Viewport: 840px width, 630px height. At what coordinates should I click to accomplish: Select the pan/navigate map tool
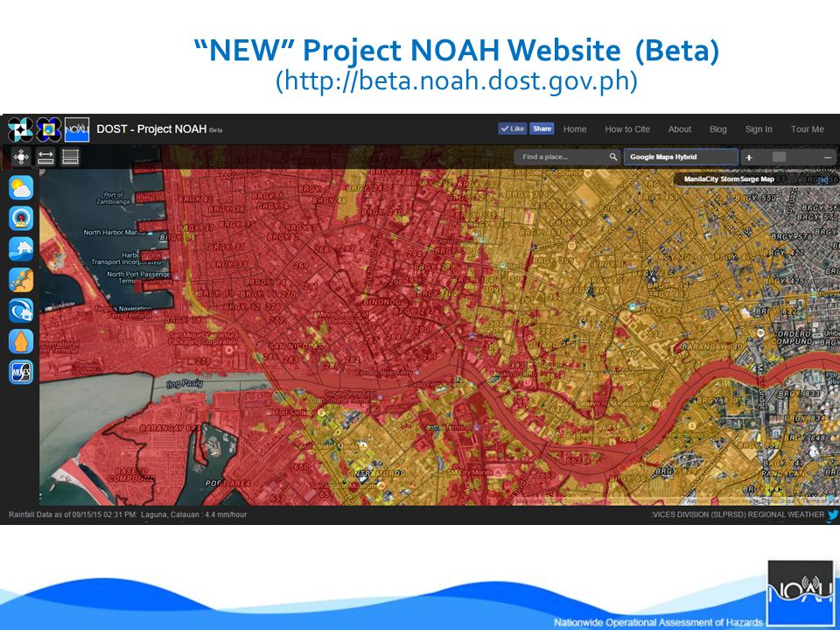tap(21, 157)
